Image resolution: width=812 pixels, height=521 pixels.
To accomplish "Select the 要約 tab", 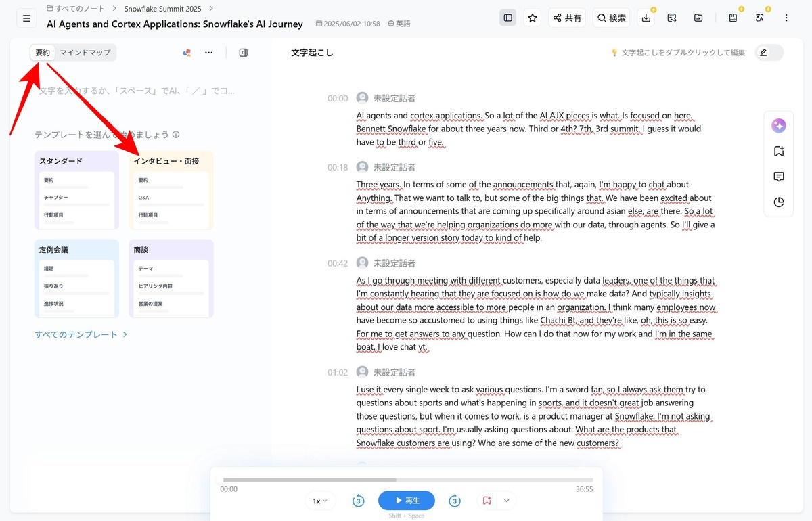I will (43, 53).
